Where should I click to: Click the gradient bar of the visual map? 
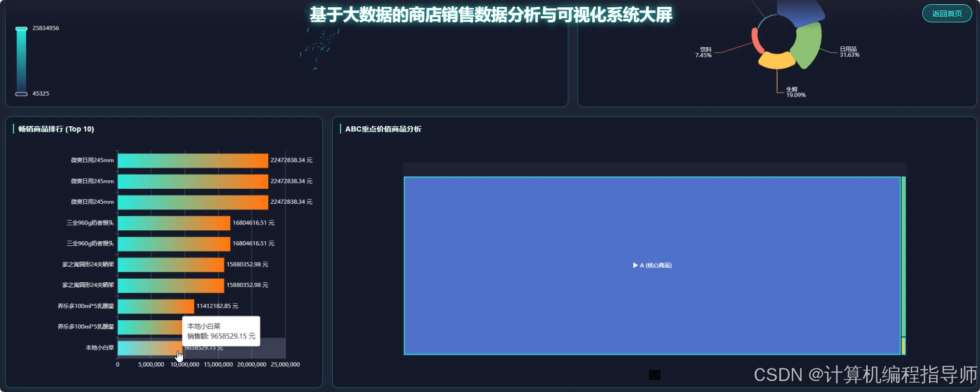point(21,61)
